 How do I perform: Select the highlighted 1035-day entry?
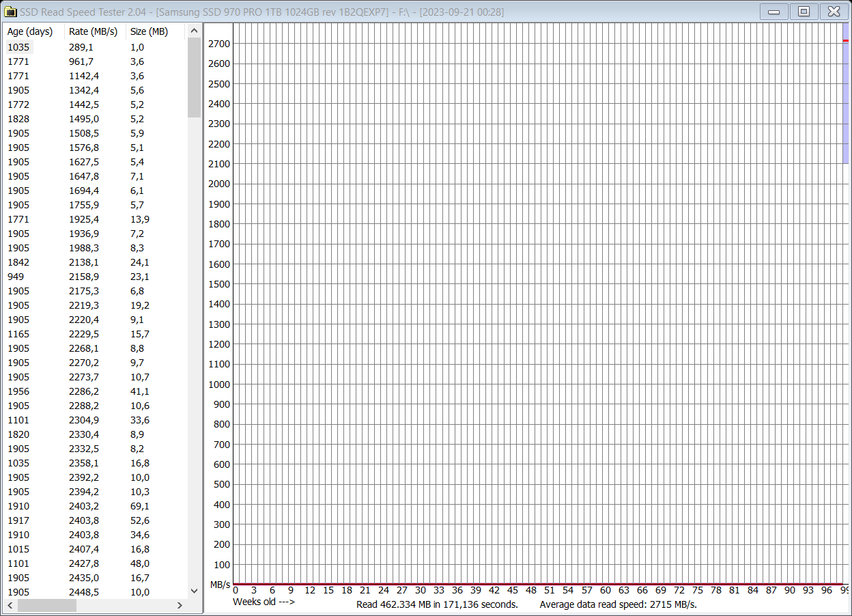[19, 46]
